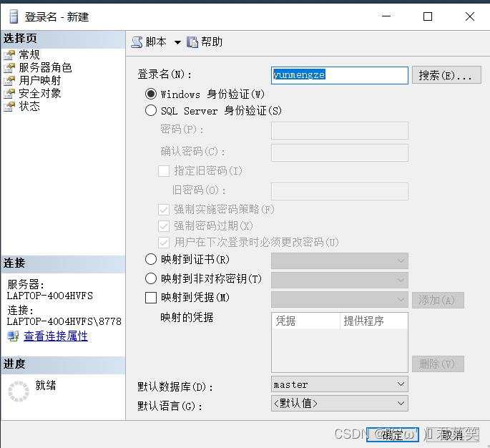Open the 用户映射 page
Screen dimensions: 490x448
[40, 80]
